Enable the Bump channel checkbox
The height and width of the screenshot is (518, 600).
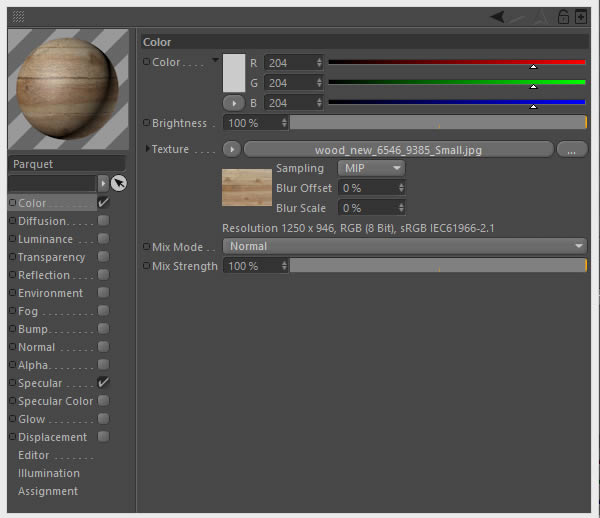click(103, 328)
